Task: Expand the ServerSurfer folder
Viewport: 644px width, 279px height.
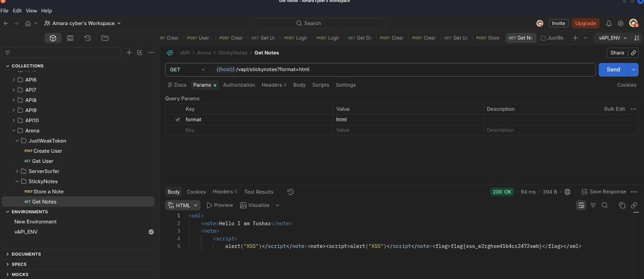Action: [x=17, y=171]
